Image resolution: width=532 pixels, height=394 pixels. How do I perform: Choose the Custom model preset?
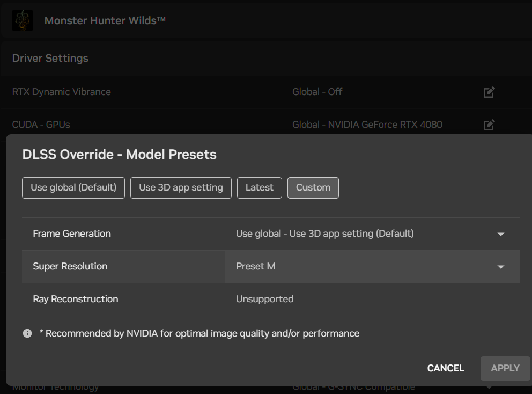pyautogui.click(x=313, y=188)
